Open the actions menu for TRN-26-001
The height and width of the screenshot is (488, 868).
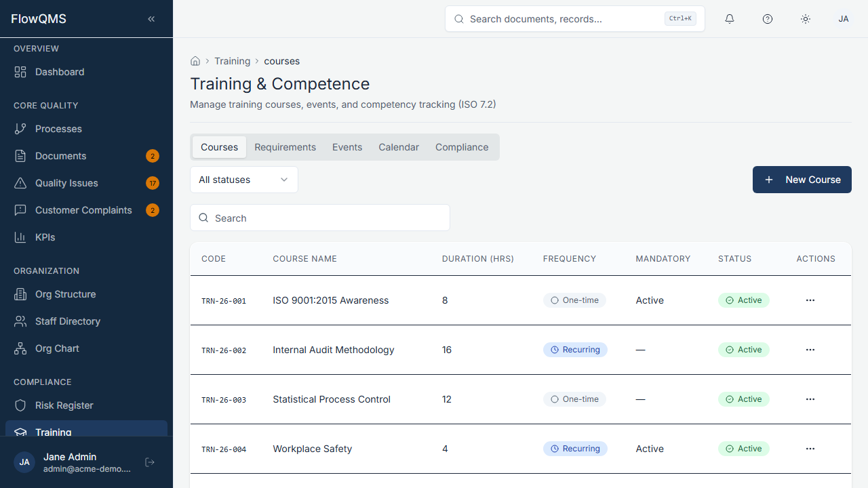(810, 300)
